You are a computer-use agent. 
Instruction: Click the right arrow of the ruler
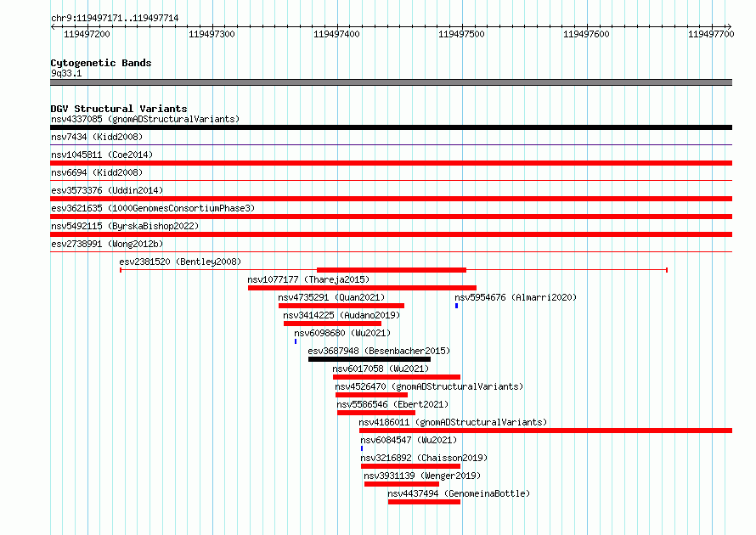[x=730, y=27]
